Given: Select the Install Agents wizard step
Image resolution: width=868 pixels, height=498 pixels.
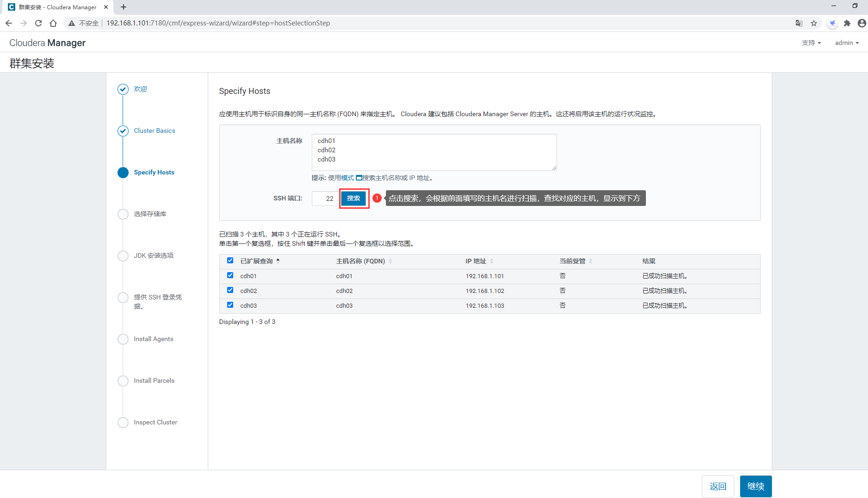Looking at the screenshot, I should pyautogui.click(x=154, y=339).
